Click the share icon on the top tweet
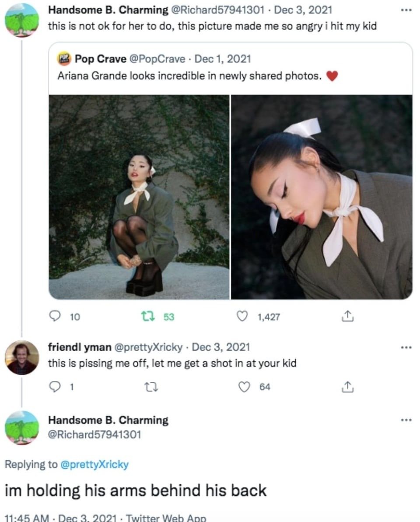 (x=347, y=316)
